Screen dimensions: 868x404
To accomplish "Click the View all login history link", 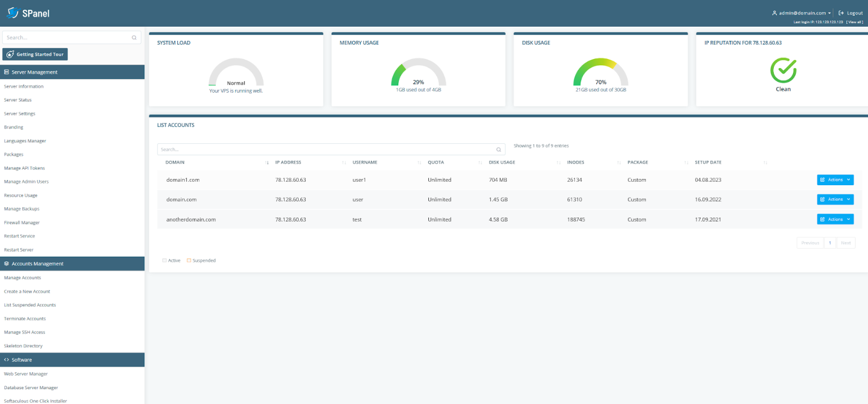I will click(854, 22).
